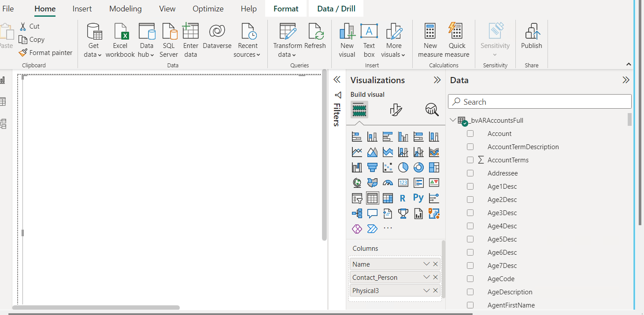Select the Scatter chart visual

[x=388, y=168]
